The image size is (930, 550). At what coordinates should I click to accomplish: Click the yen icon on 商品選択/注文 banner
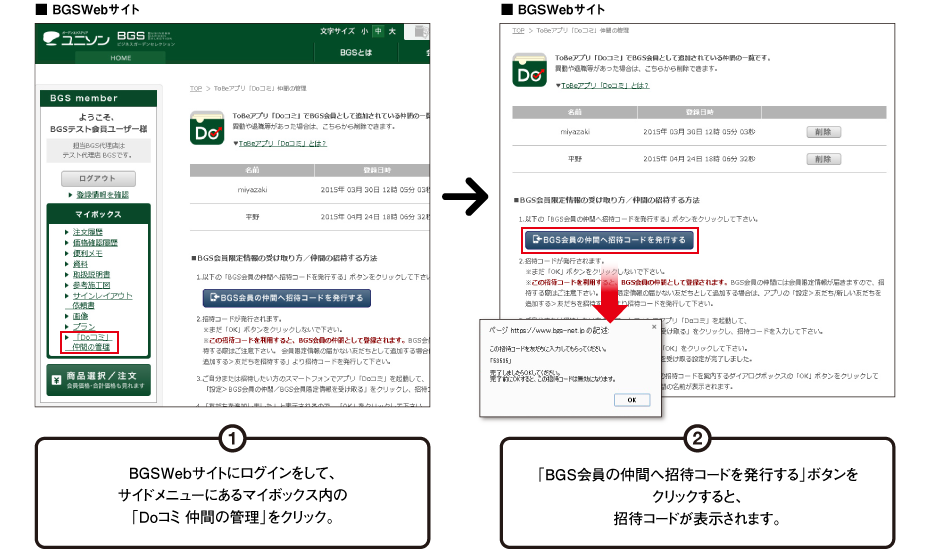pos(56,380)
